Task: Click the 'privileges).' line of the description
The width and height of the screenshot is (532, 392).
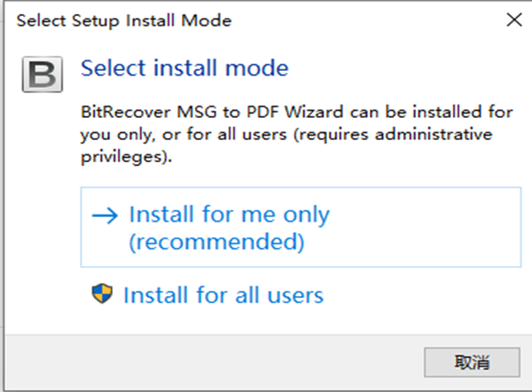Action: tap(126, 157)
